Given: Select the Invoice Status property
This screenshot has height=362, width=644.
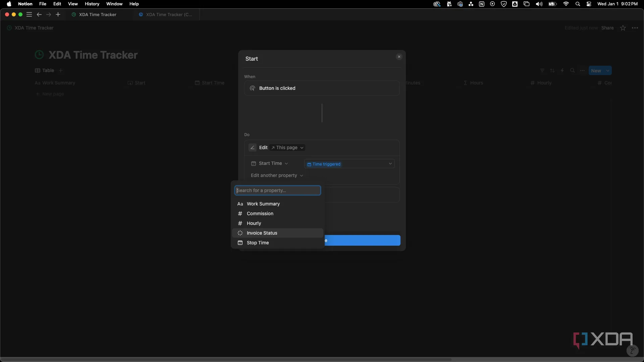Looking at the screenshot, I should coord(278,233).
